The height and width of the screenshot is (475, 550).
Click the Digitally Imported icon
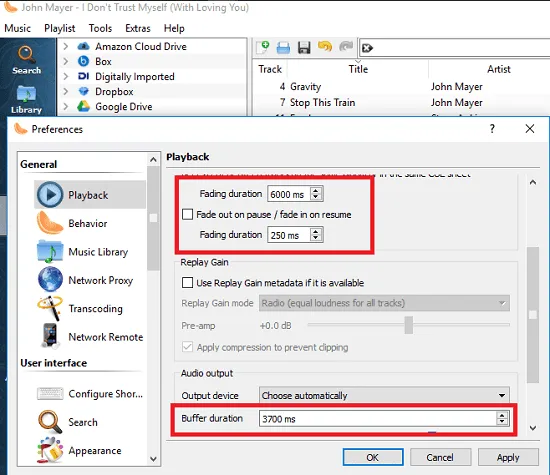(x=83, y=76)
